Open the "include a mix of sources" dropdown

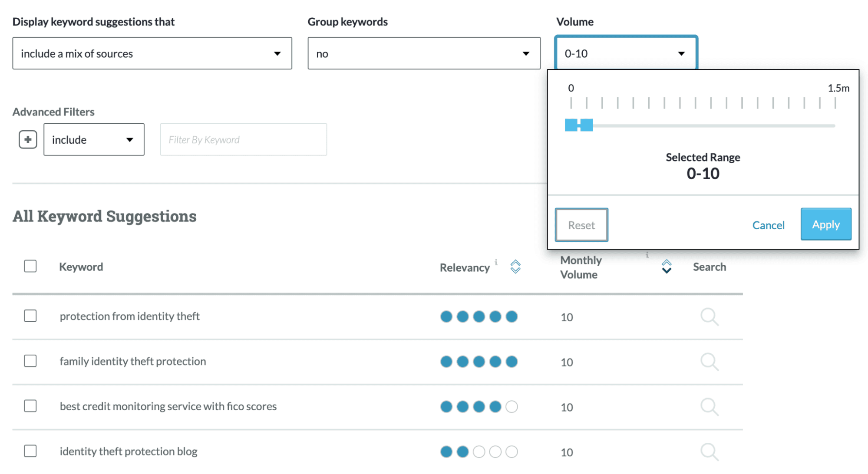(152, 53)
